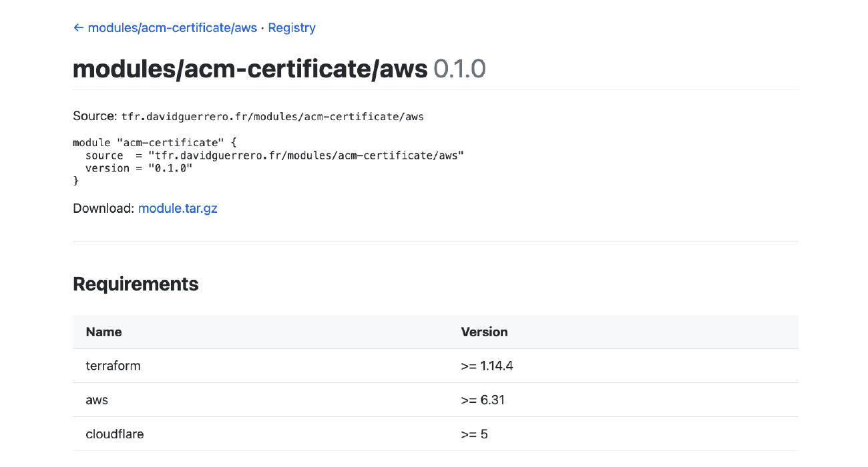Click inside the module code snippet block
This screenshot has width=868, height=467.
pos(267,161)
